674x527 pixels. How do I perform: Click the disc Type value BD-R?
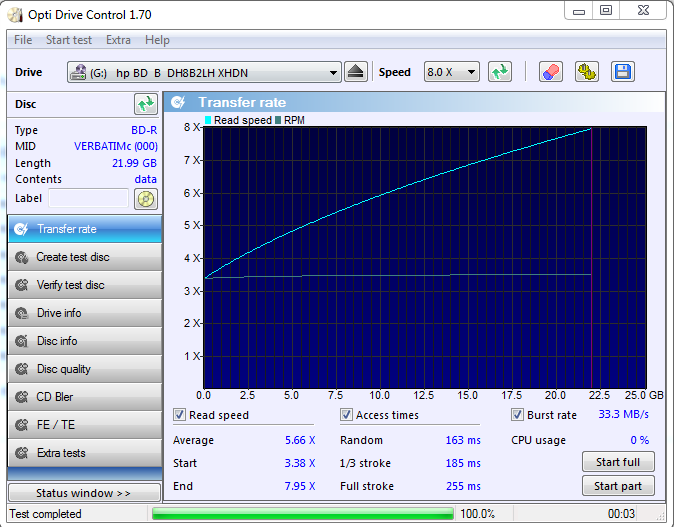144,130
